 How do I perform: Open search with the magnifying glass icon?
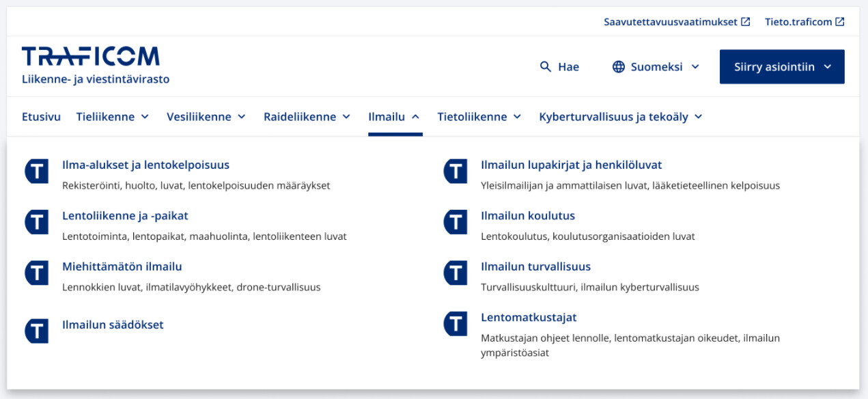[545, 66]
